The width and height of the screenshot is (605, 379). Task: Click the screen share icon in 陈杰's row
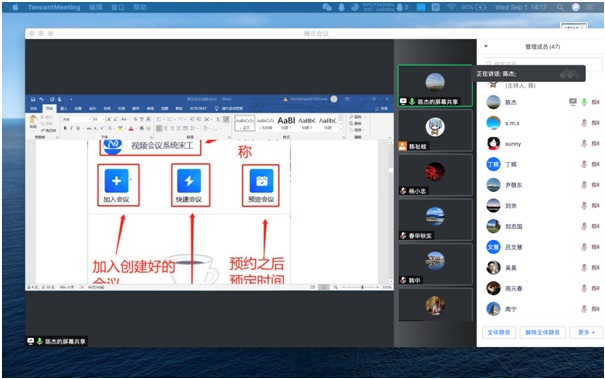573,102
